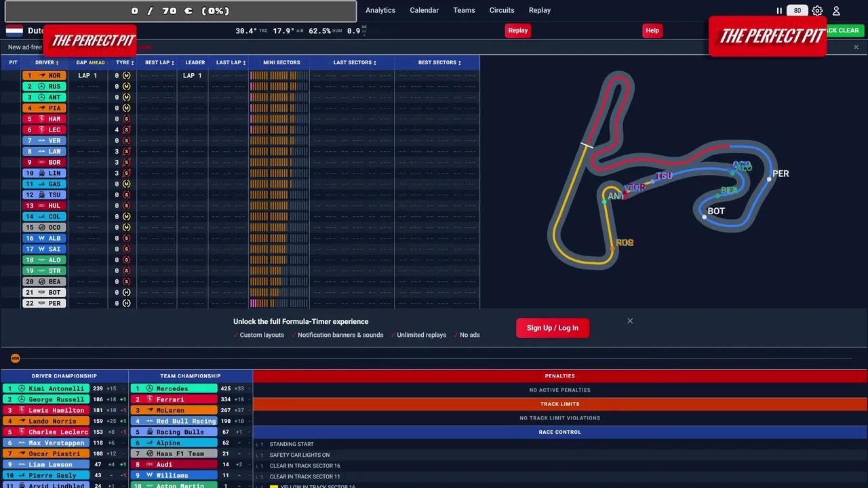Click Audi logo in team championship
Image resolution: width=868 pixels, height=488 pixels.
[x=150, y=465]
